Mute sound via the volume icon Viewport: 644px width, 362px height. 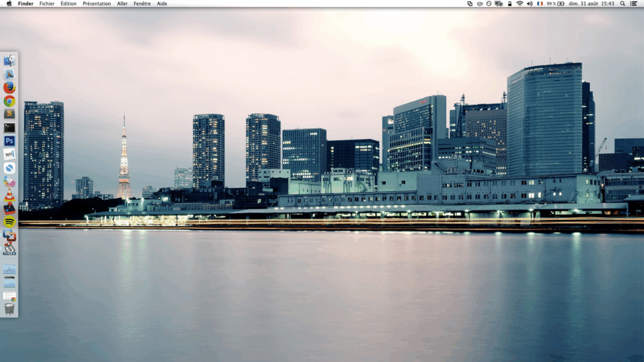pos(530,3)
